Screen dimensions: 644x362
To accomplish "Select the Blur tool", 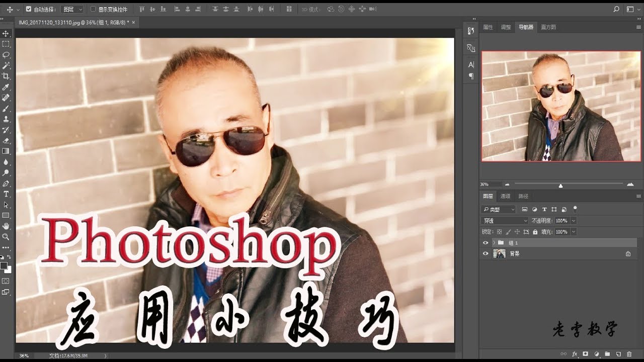I will point(6,162).
